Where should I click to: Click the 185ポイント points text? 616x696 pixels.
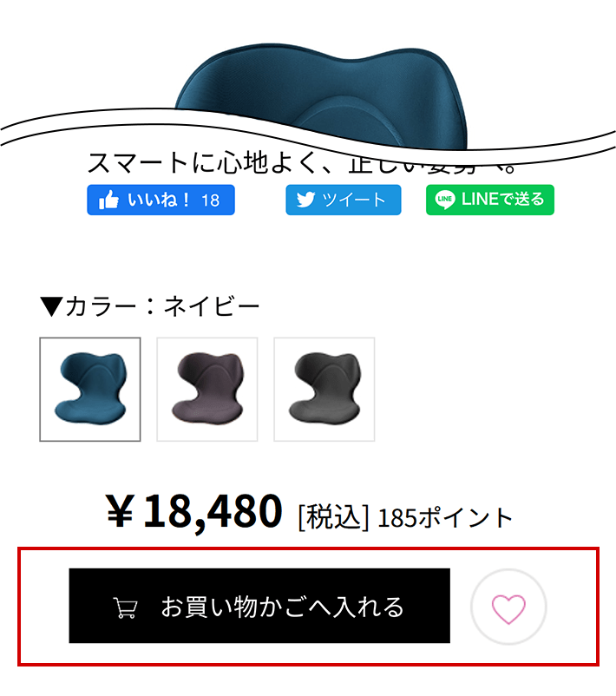click(x=445, y=517)
